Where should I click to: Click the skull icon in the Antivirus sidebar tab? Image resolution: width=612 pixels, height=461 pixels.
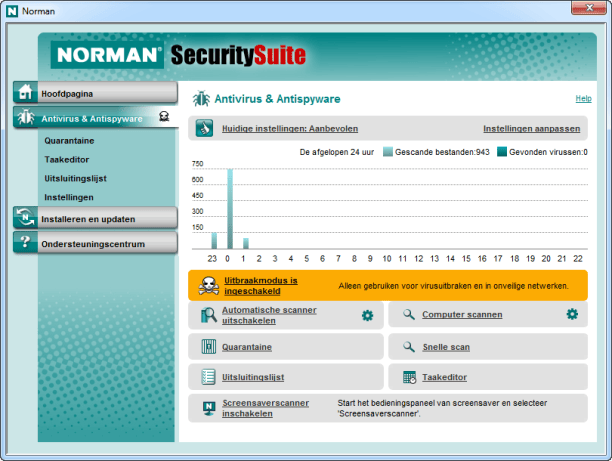(164, 116)
